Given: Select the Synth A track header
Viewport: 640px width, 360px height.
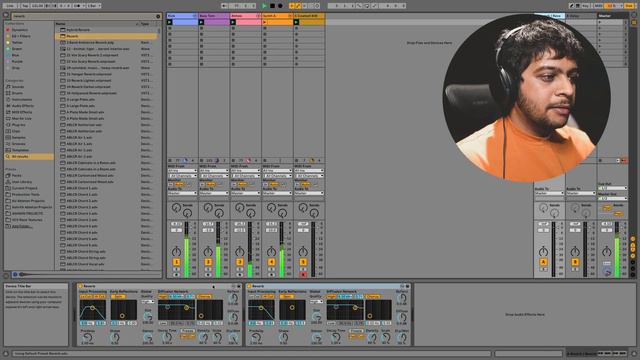Looking at the screenshot, I should point(277,16).
